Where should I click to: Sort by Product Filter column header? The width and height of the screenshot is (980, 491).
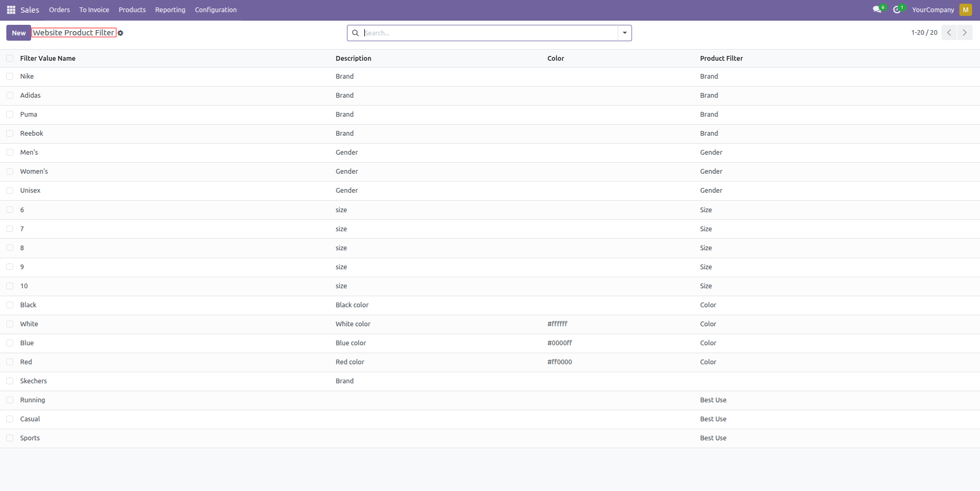coord(721,59)
